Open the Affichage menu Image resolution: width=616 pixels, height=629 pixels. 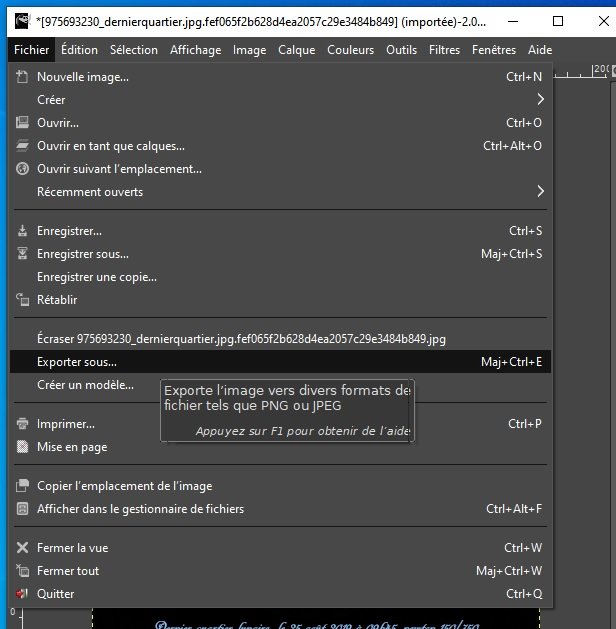click(x=196, y=50)
